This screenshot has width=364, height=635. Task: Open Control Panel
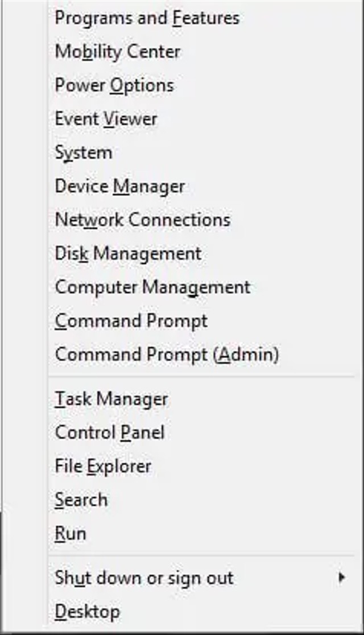[110, 432]
